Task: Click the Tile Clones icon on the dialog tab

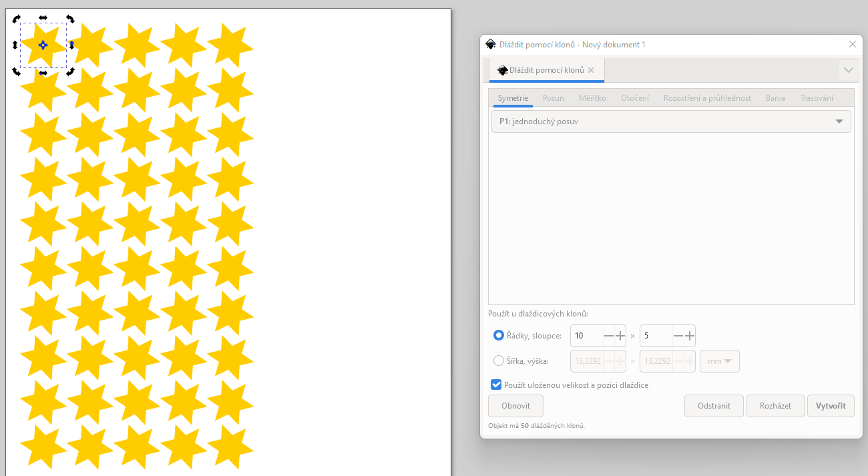Action: tap(503, 69)
